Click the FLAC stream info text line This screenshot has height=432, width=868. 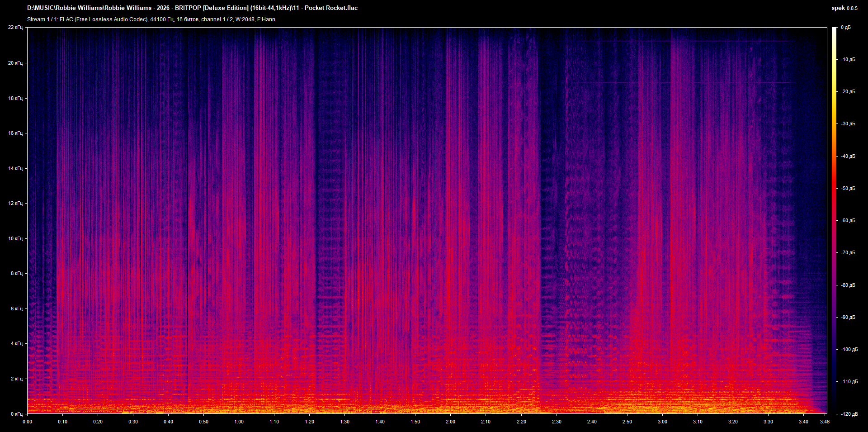151,19
